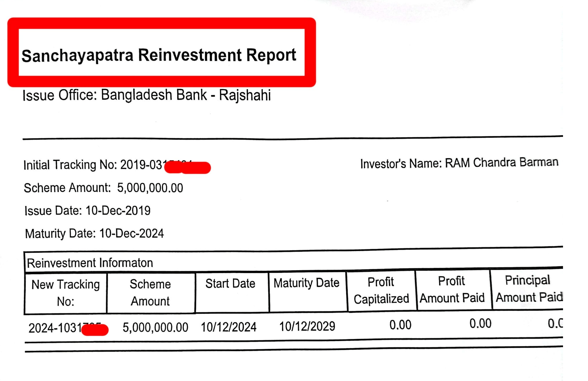This screenshot has height=381, width=588.
Task: Click the Issue Office Bangladesh Bank text
Action: point(146,95)
